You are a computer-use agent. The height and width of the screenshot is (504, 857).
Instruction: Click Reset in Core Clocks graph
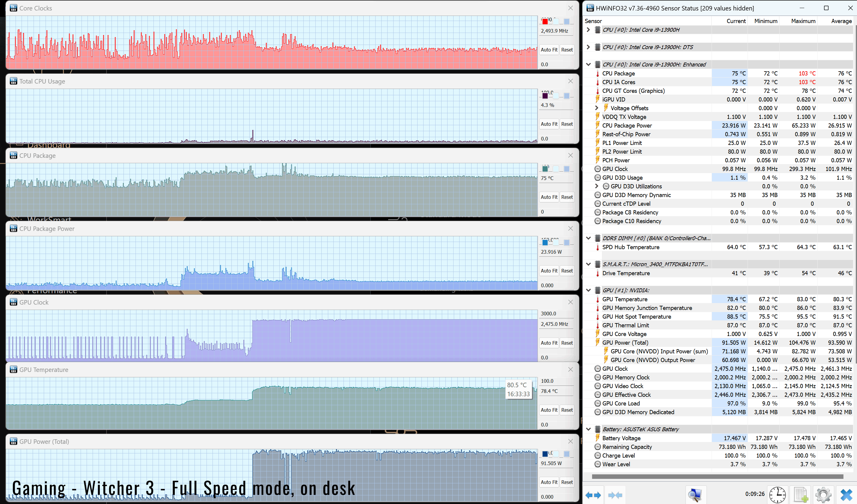coord(567,50)
